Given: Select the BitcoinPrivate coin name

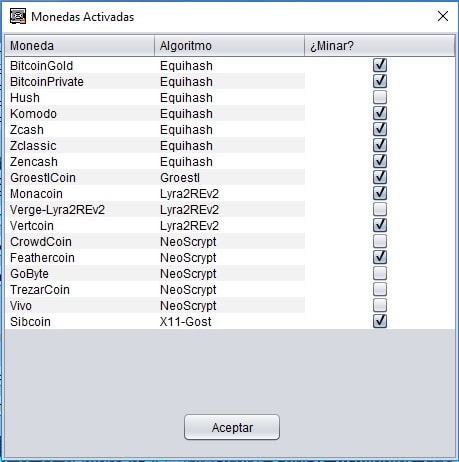Looking at the screenshot, I should tap(47, 82).
